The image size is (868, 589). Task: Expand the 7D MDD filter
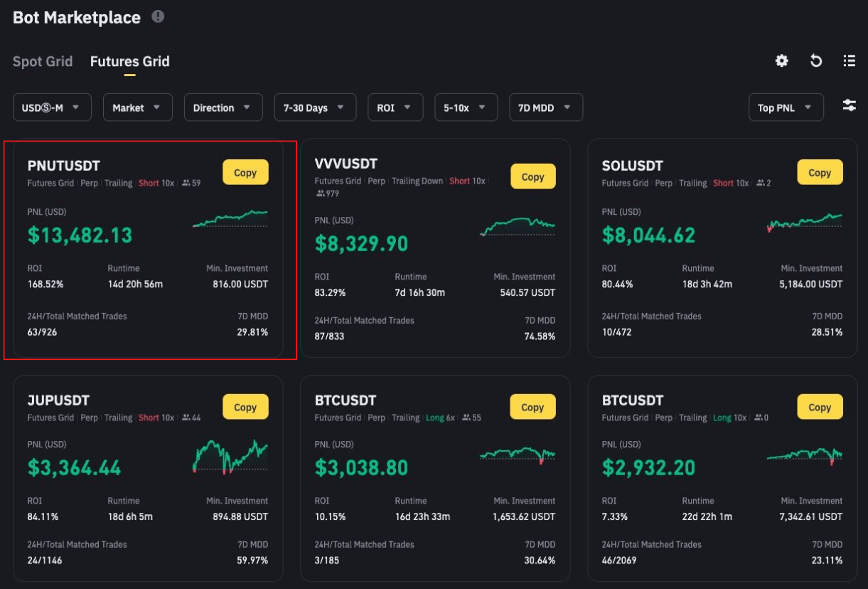(x=545, y=107)
